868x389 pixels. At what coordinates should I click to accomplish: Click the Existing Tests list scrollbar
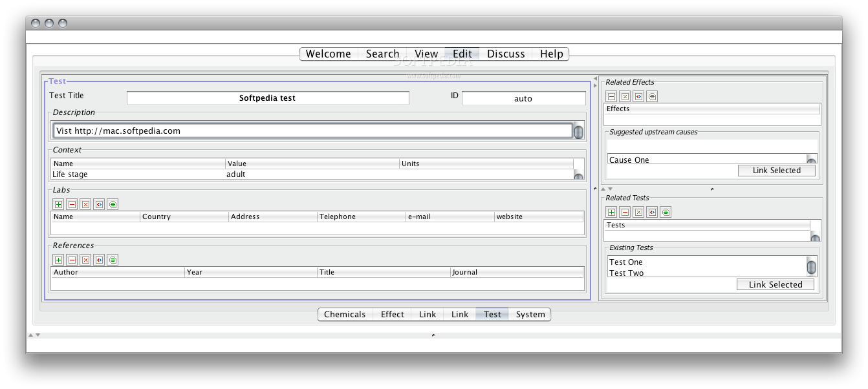812,266
